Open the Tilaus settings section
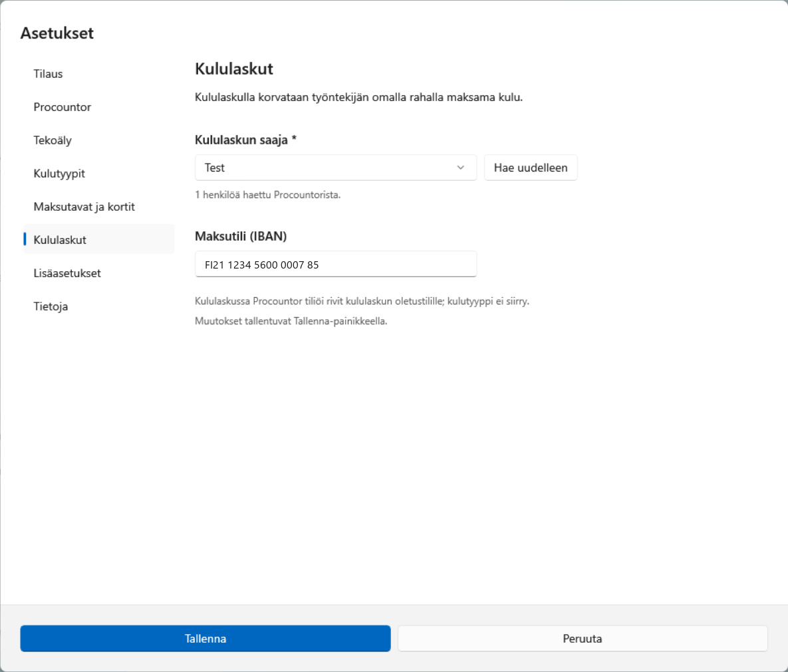Screen dimensions: 788x672 99,74
